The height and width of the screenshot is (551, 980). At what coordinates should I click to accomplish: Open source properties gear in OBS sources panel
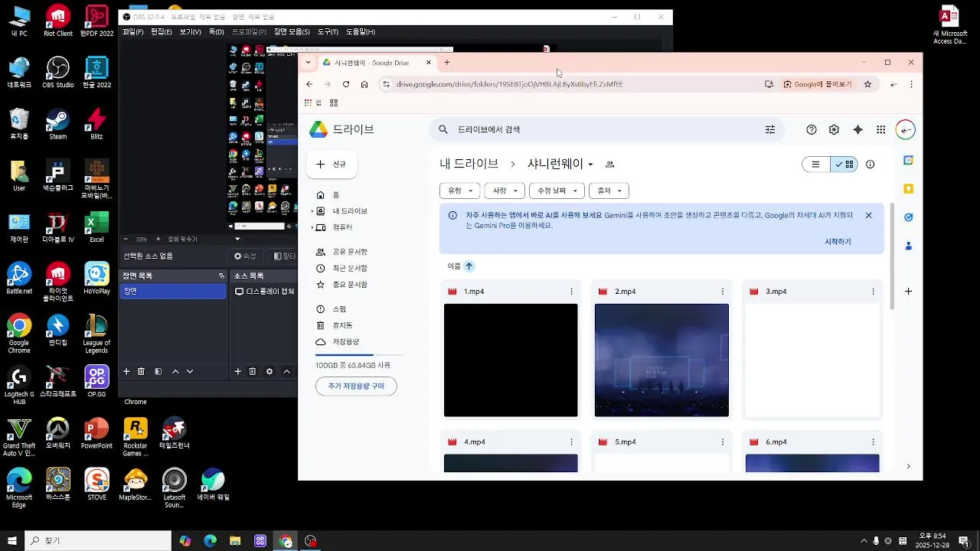pyautogui.click(x=269, y=371)
